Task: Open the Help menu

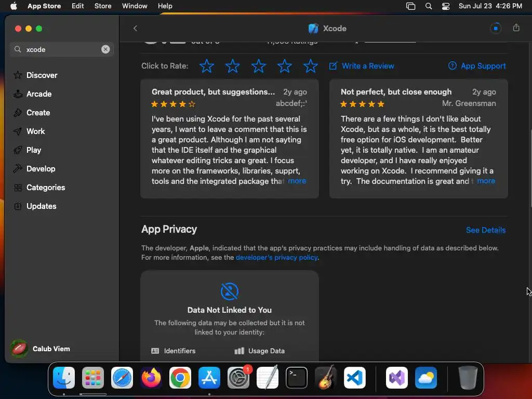Action: [165, 6]
